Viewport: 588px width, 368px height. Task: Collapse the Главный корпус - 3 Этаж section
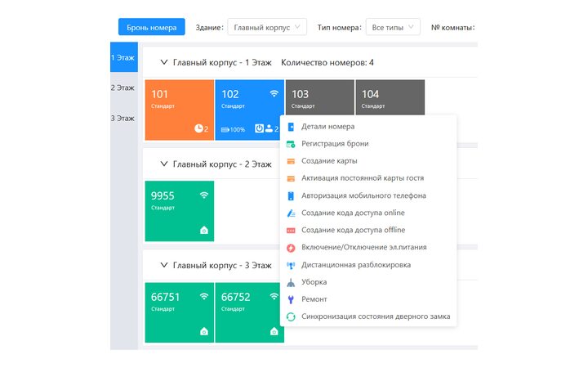pos(164,265)
